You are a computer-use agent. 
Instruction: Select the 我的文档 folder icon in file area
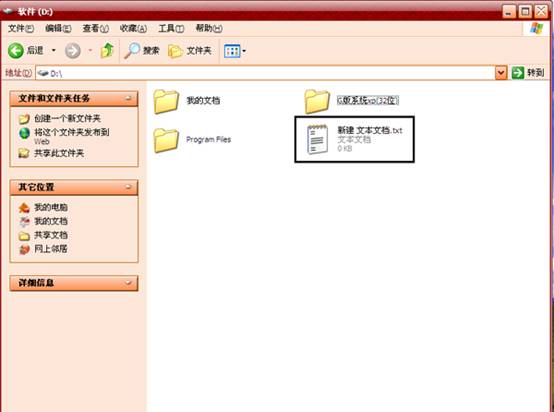166,101
